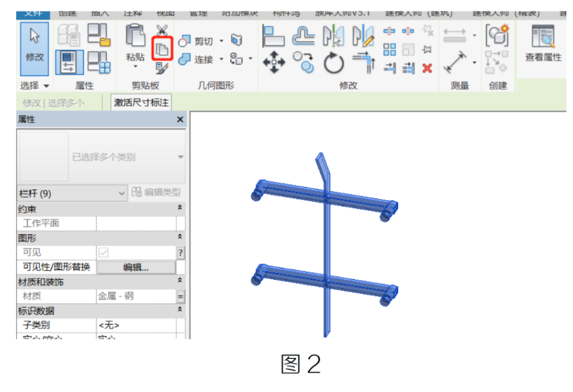Click the 子类别 <无> value field
Screen dimensions: 573x392
click(x=136, y=325)
